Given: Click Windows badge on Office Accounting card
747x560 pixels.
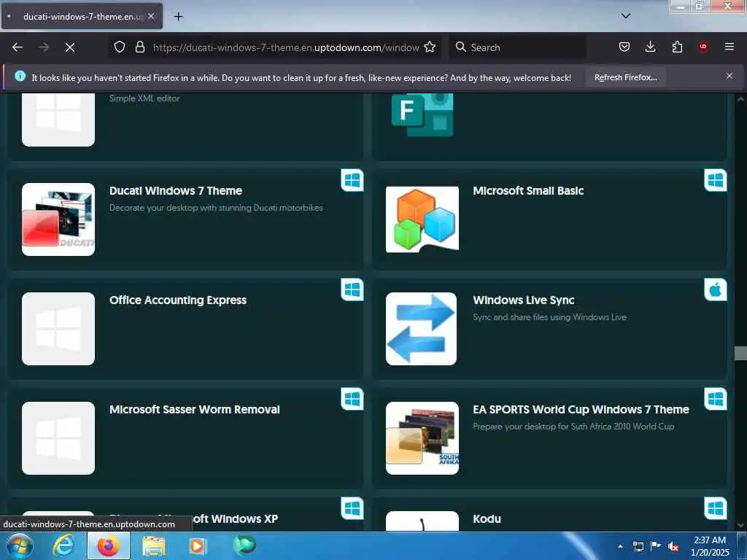Looking at the screenshot, I should coord(352,289).
